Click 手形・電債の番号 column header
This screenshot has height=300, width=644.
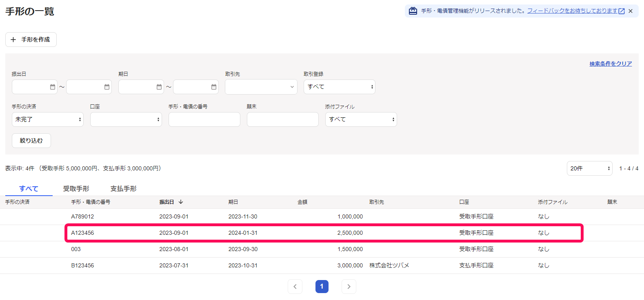point(91,202)
